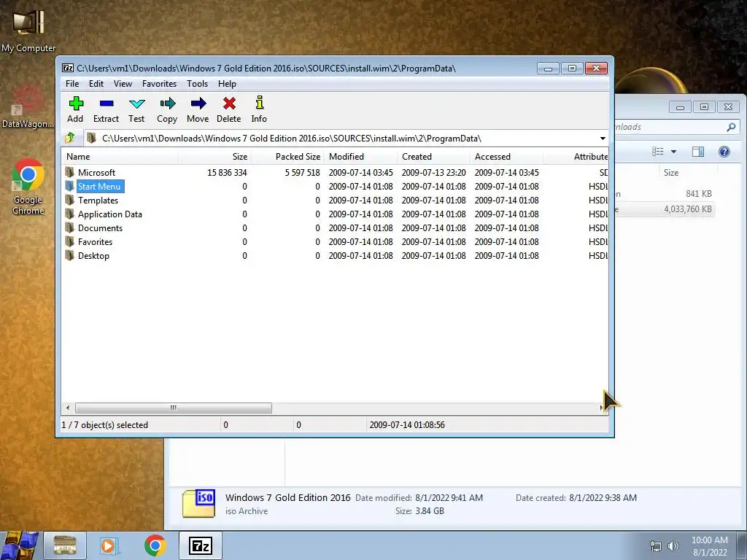Image resolution: width=747 pixels, height=560 pixels.
Task: Open Chrome from the taskbar
Action: pyautogui.click(x=155, y=545)
